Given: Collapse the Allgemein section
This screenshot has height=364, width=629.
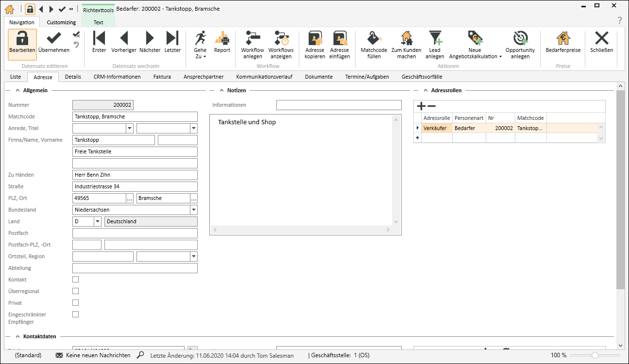Looking at the screenshot, I should (18, 90).
